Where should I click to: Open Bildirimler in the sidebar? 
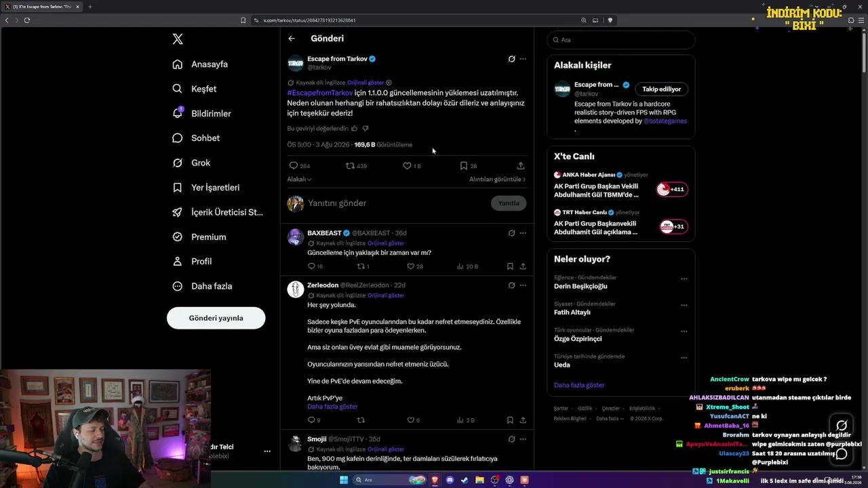(201, 113)
